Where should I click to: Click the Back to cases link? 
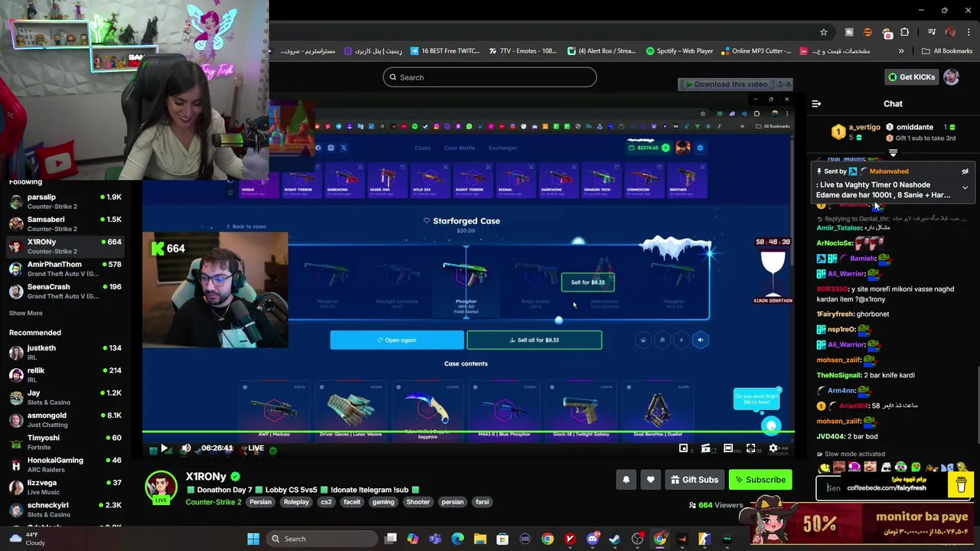click(246, 227)
